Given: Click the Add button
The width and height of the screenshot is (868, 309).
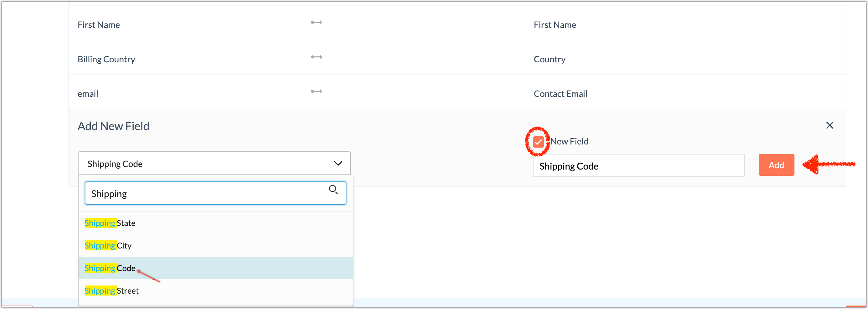Looking at the screenshot, I should [776, 165].
